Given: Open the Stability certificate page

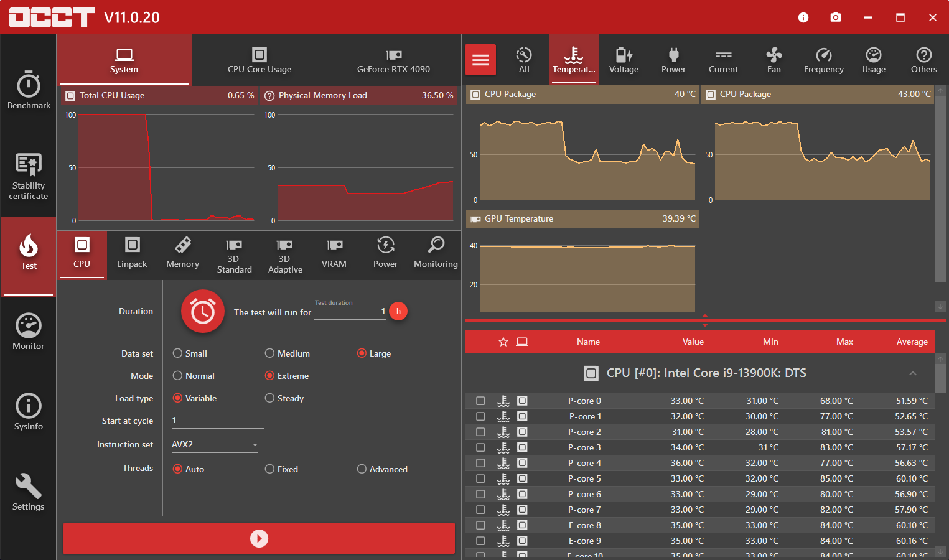Looking at the screenshot, I should click(x=29, y=177).
